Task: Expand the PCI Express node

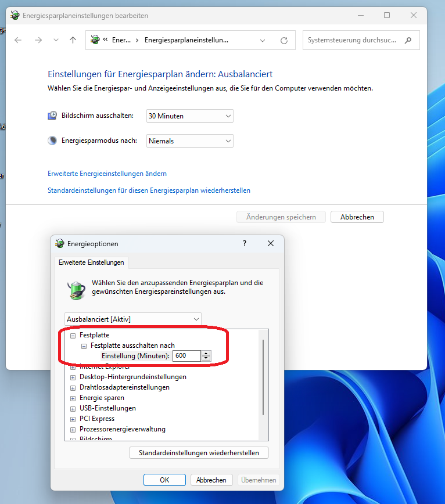Action: pos(73,419)
